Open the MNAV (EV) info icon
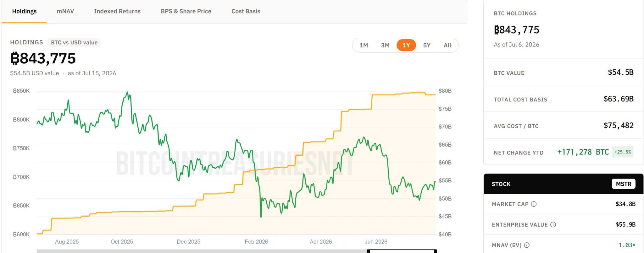 tap(527, 245)
